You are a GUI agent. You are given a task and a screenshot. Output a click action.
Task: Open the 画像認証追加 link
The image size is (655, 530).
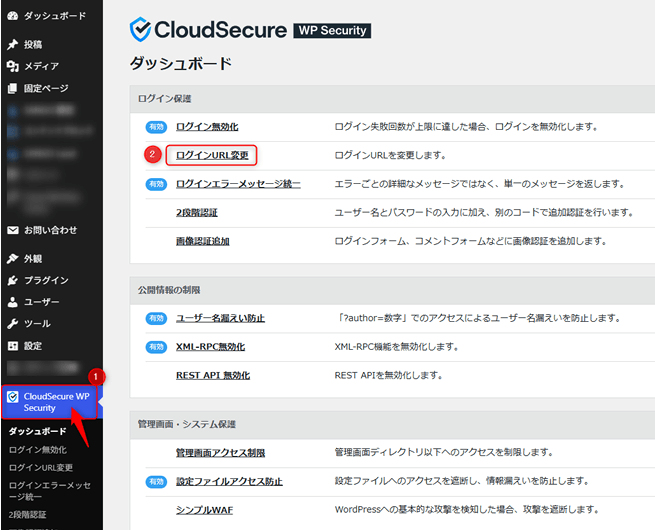click(203, 241)
